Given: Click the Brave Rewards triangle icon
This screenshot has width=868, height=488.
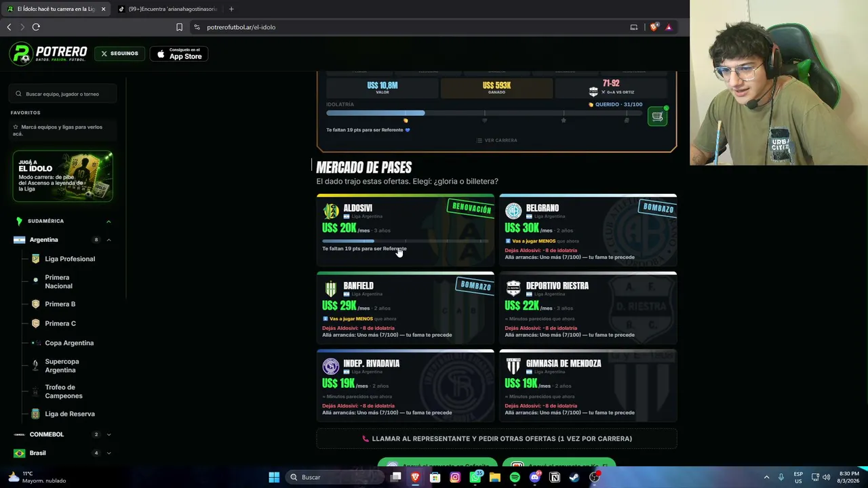Looking at the screenshot, I should tap(669, 27).
